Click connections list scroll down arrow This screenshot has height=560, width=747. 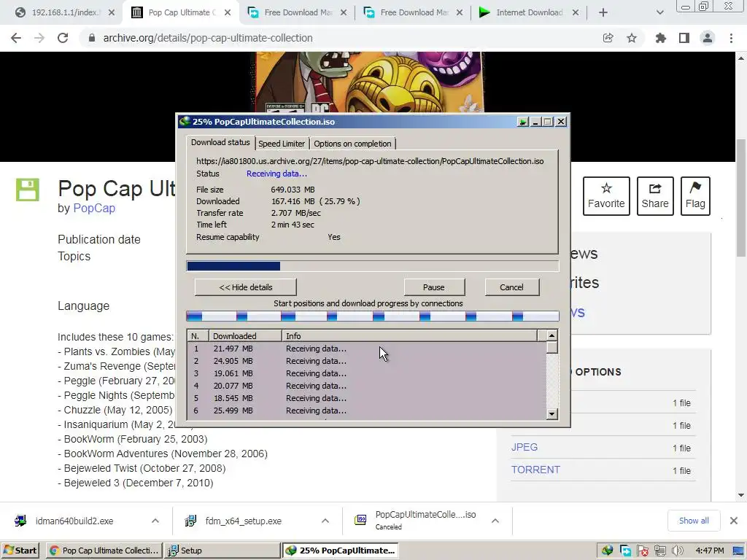pos(551,414)
